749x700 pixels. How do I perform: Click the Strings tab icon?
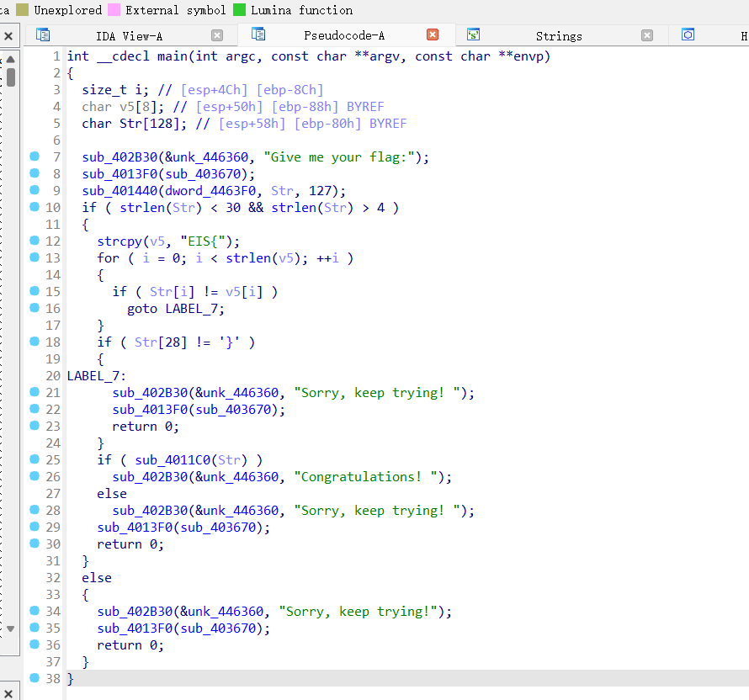coord(473,34)
